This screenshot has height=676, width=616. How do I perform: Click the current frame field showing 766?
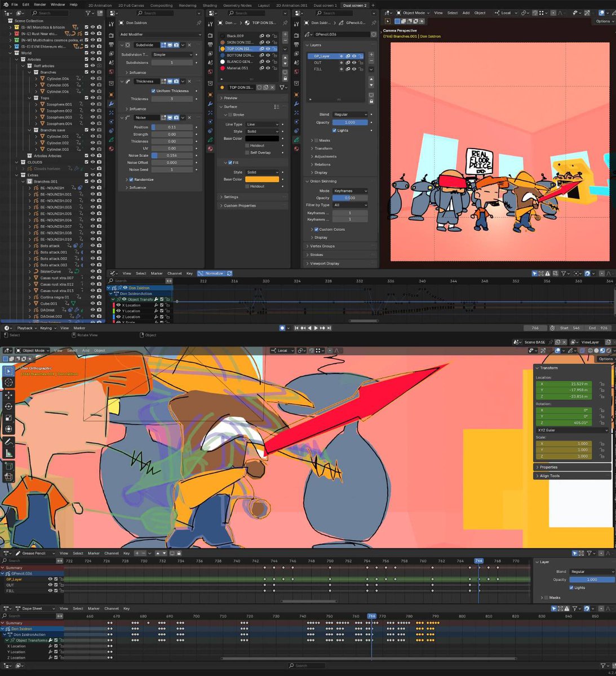[x=535, y=328]
